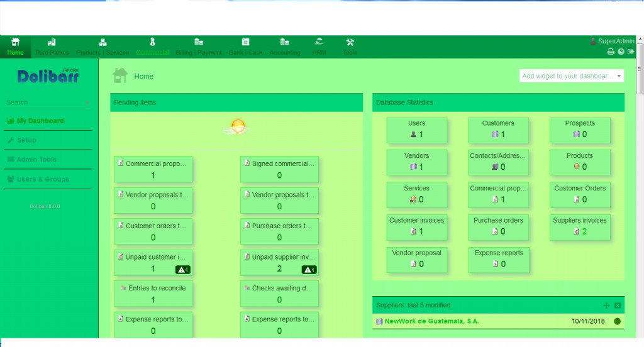The width and height of the screenshot is (644, 347).
Task: Click the Users statistic icon
Action: point(413,135)
